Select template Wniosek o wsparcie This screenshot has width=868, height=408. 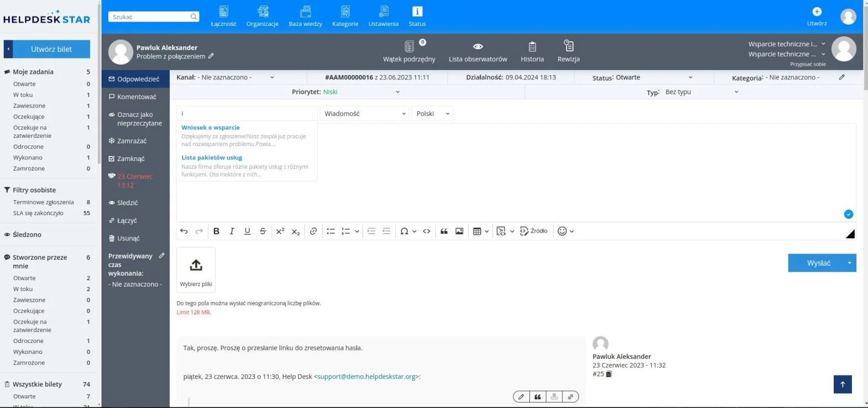point(211,127)
